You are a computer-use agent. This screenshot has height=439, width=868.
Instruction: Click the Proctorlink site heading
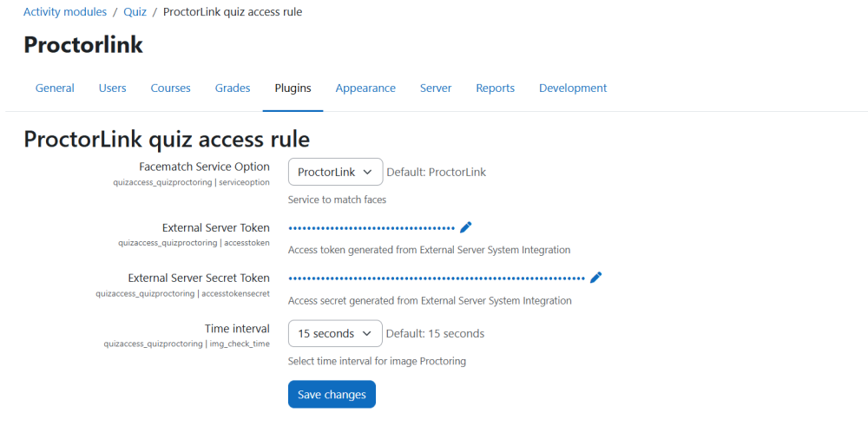[83, 45]
